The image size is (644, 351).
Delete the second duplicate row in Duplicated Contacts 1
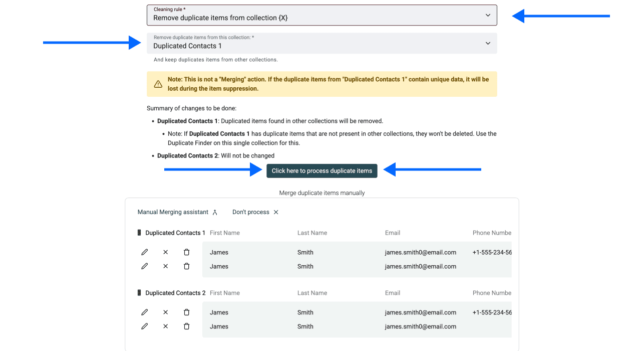186,266
